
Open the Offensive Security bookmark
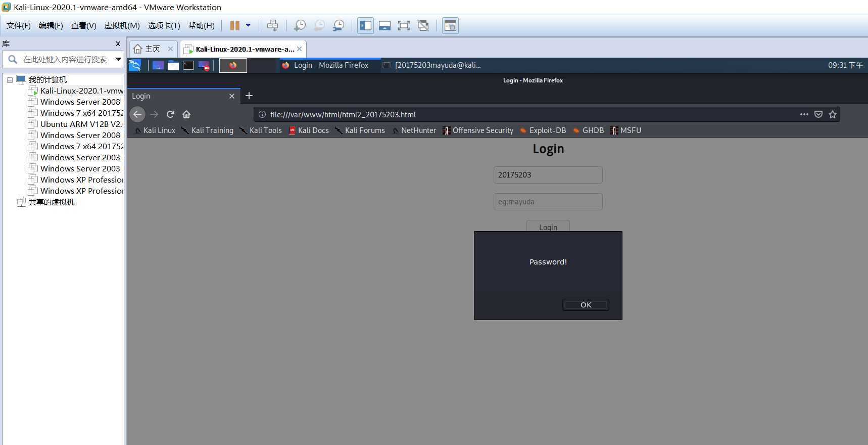(478, 130)
